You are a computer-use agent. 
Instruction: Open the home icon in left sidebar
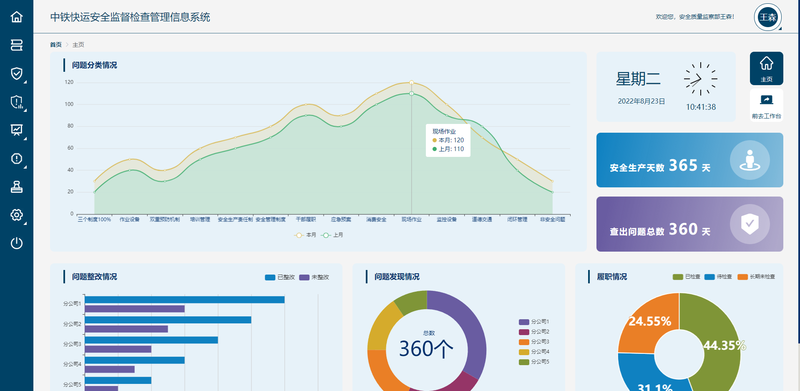(x=16, y=16)
